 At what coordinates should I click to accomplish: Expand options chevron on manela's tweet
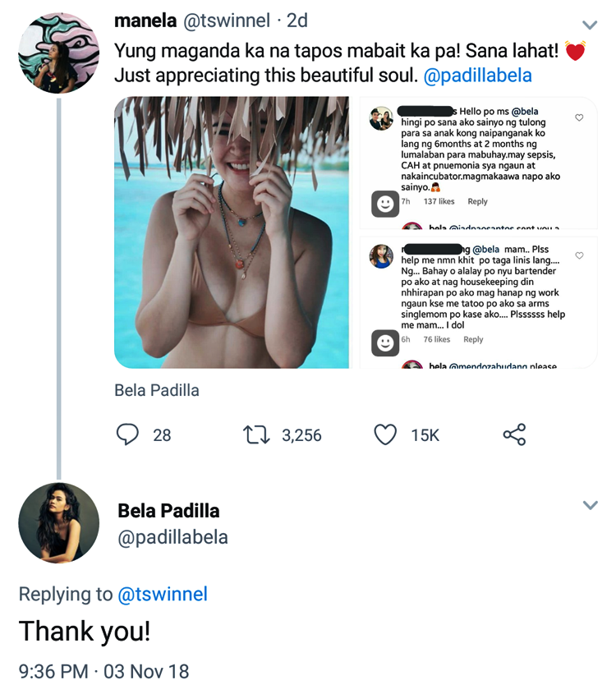590,25
